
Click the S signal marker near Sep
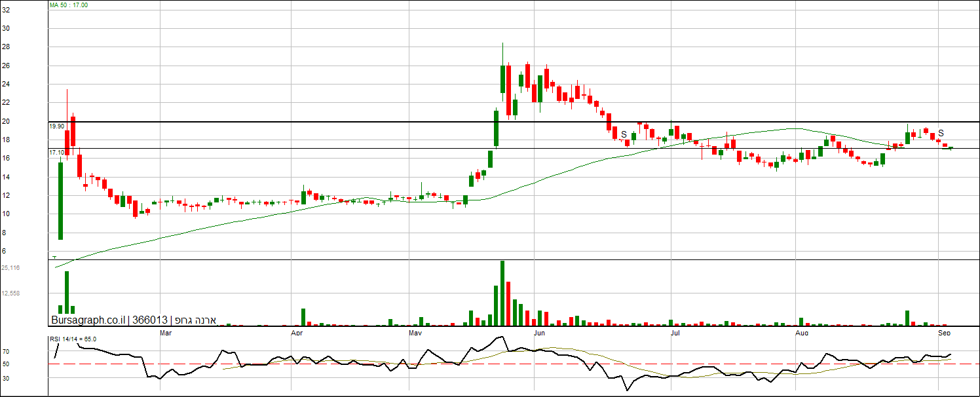click(x=941, y=132)
